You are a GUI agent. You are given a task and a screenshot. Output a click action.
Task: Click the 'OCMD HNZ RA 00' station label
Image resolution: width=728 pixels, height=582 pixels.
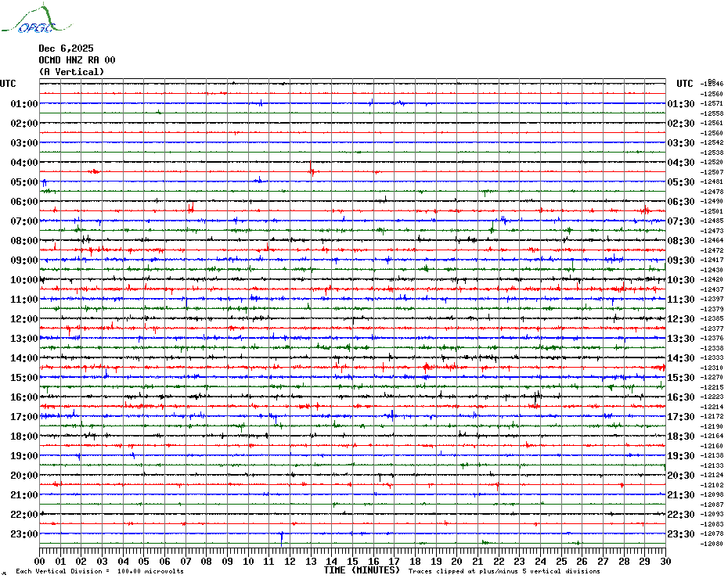pos(77,60)
